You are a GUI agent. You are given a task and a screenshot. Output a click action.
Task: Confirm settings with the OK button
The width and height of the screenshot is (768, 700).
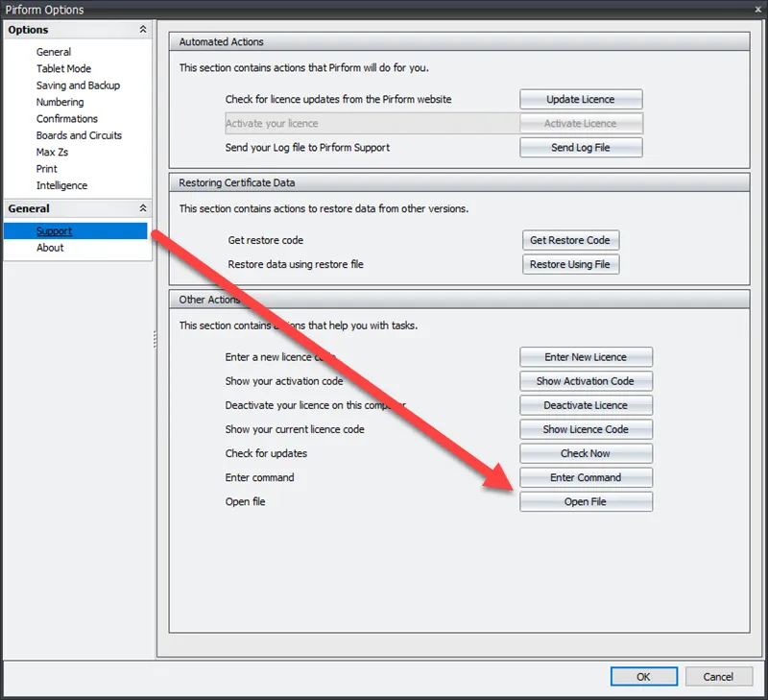pos(643,676)
